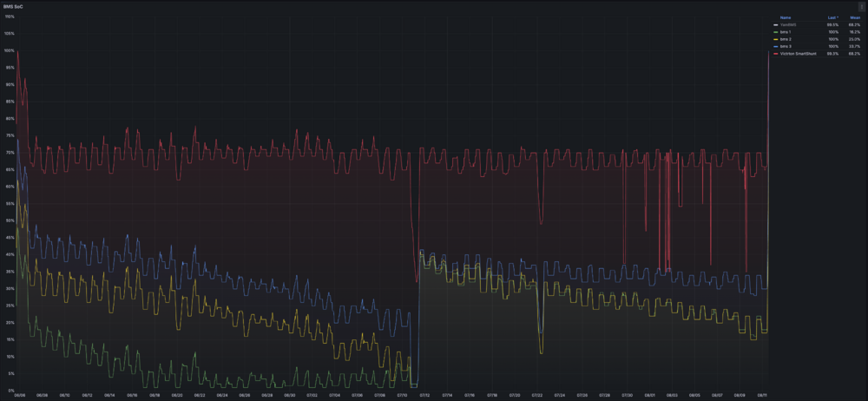Open color picker for YamBMS white swatch
The image size is (868, 401).
click(775, 25)
